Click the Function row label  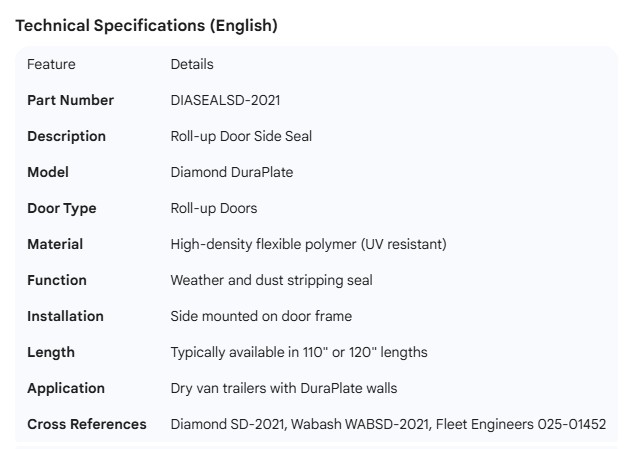[57, 280]
